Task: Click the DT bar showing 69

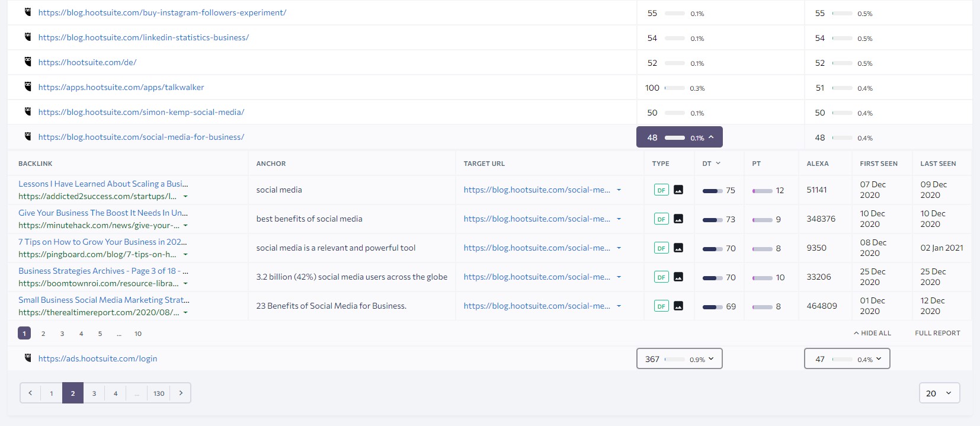Action: click(x=712, y=307)
